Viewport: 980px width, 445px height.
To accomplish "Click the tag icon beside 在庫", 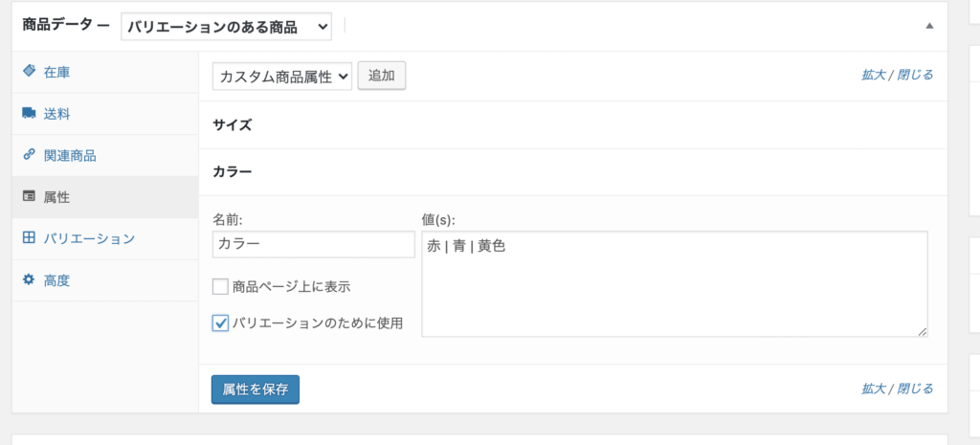I will [x=29, y=72].
